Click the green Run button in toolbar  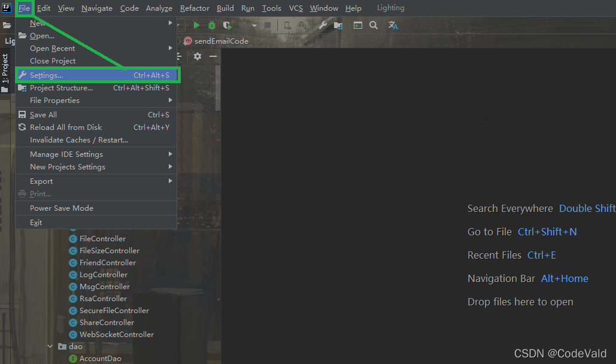click(x=196, y=26)
